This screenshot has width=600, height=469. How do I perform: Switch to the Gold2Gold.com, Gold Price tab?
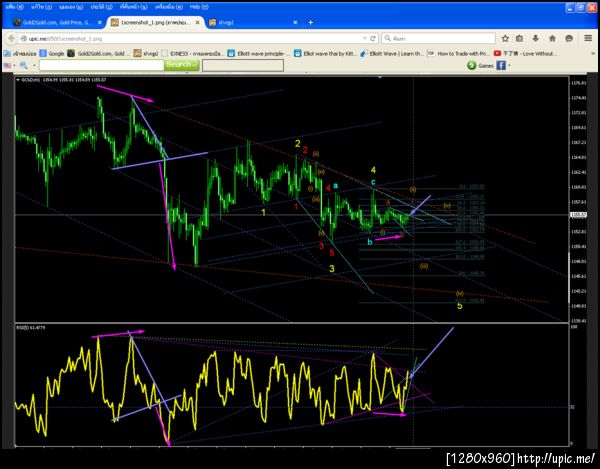pyautogui.click(x=57, y=23)
